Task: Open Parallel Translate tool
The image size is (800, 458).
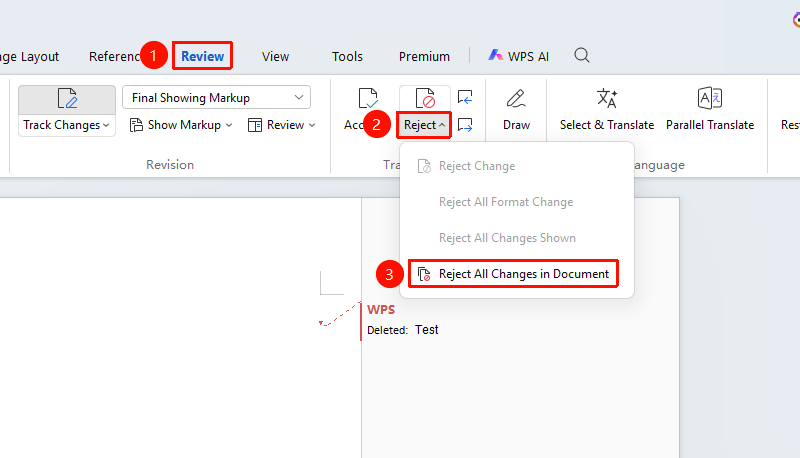Action: coord(710,110)
